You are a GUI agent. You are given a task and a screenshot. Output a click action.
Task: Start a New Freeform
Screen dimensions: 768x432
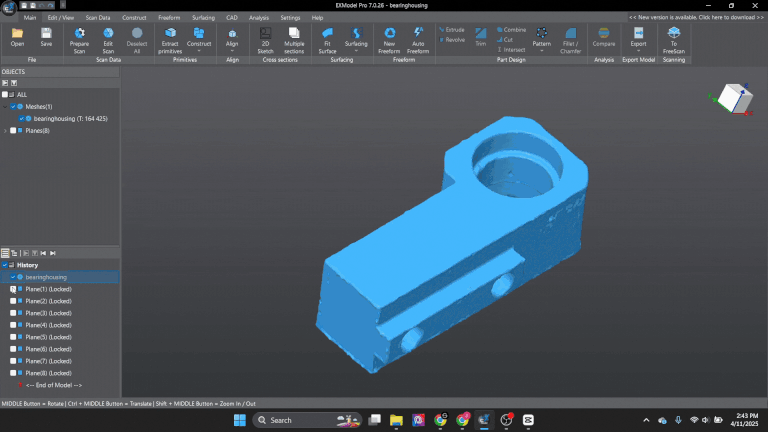click(388, 38)
